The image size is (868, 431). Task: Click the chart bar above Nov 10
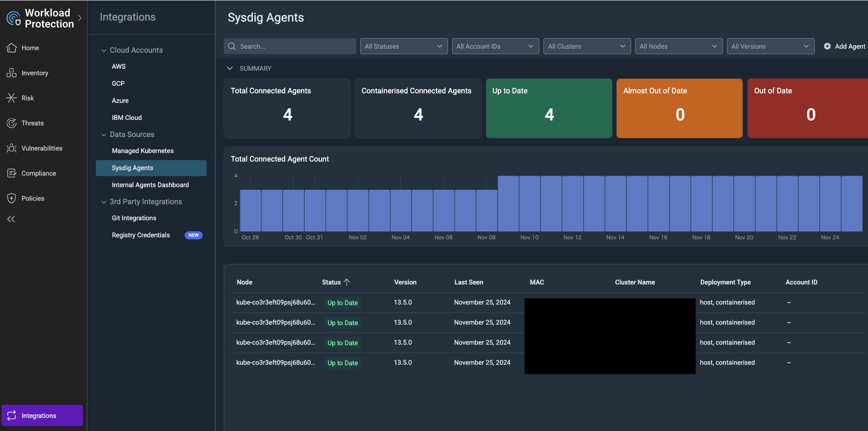(529, 203)
